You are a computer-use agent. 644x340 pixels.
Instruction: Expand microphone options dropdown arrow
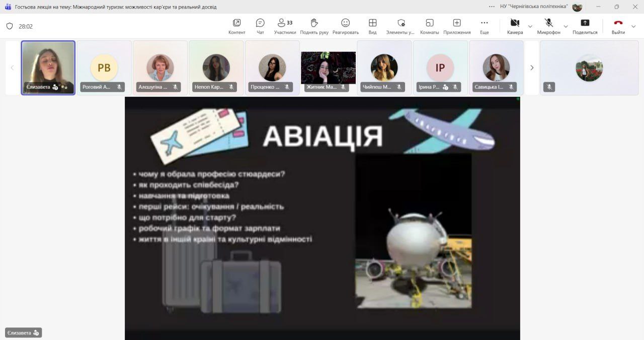566,26
